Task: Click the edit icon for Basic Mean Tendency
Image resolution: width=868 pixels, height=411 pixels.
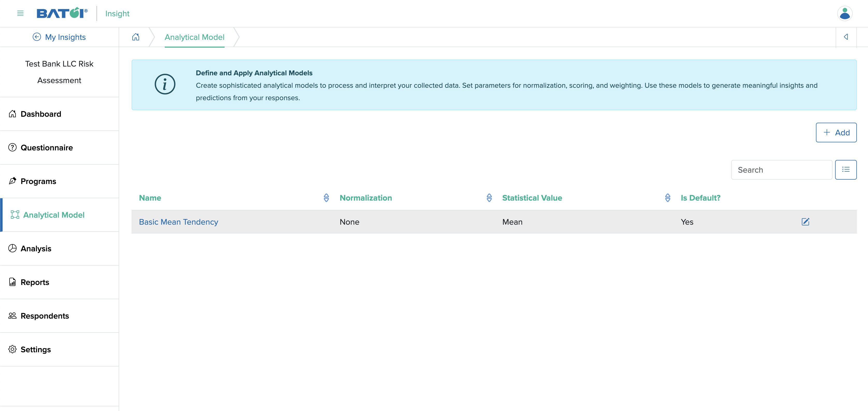Action: tap(806, 221)
